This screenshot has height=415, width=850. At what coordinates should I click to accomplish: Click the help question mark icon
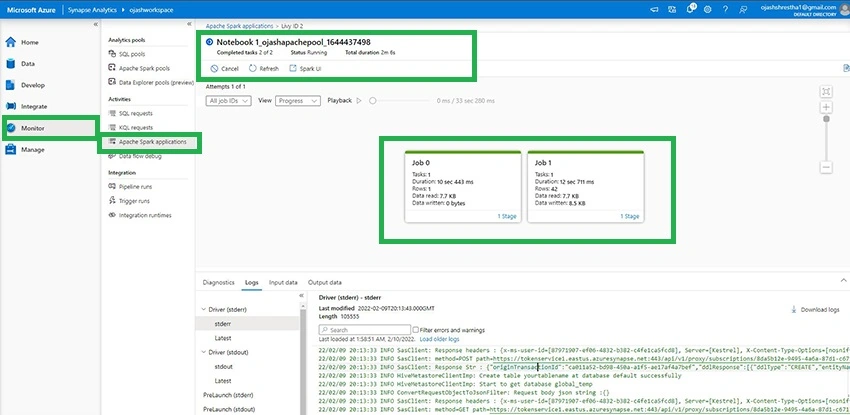tap(725, 9)
